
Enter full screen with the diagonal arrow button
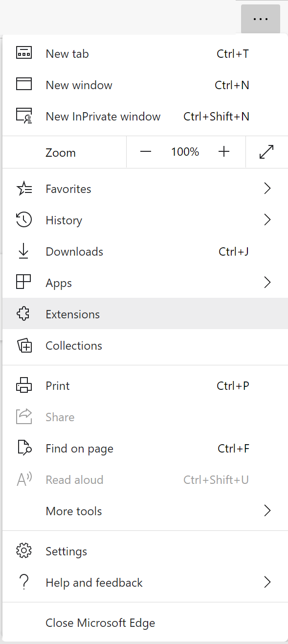click(266, 152)
